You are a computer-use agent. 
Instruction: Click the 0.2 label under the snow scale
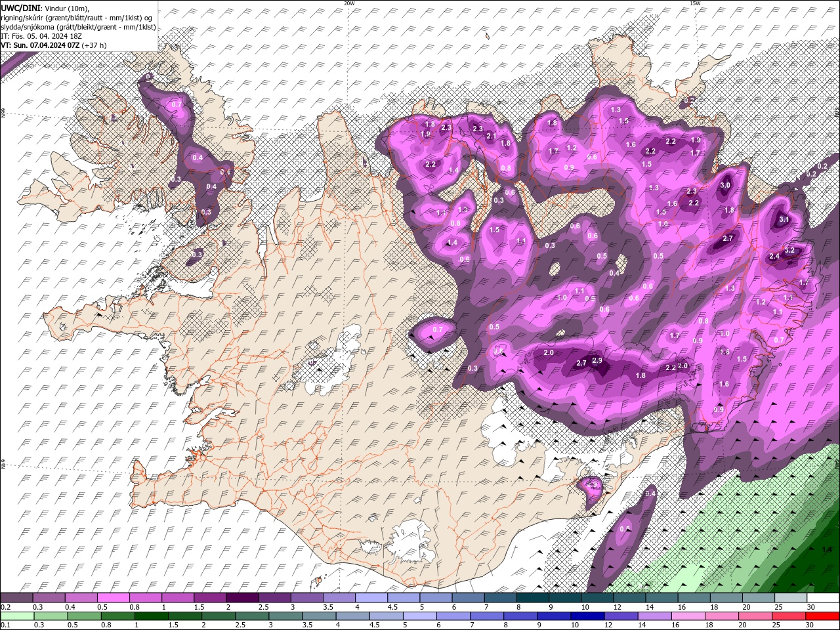[7, 607]
